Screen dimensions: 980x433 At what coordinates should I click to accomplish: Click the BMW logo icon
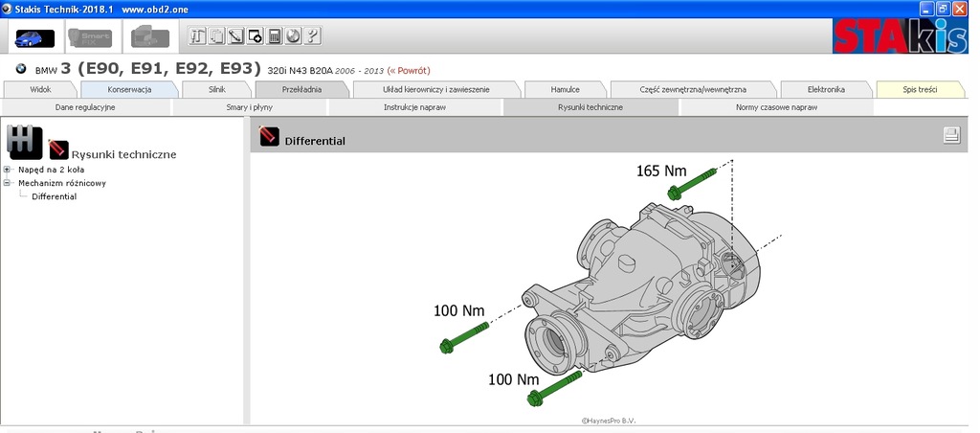(21, 70)
